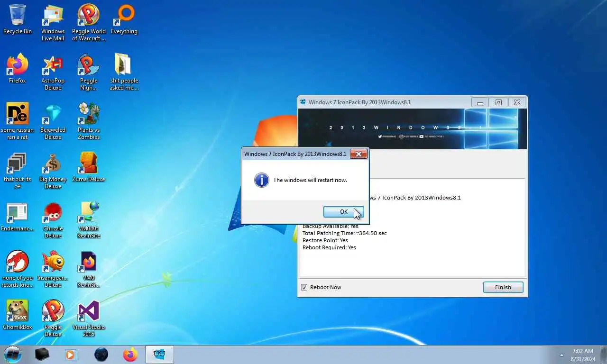Open the Recycle Bin desktop icon

(x=18, y=19)
